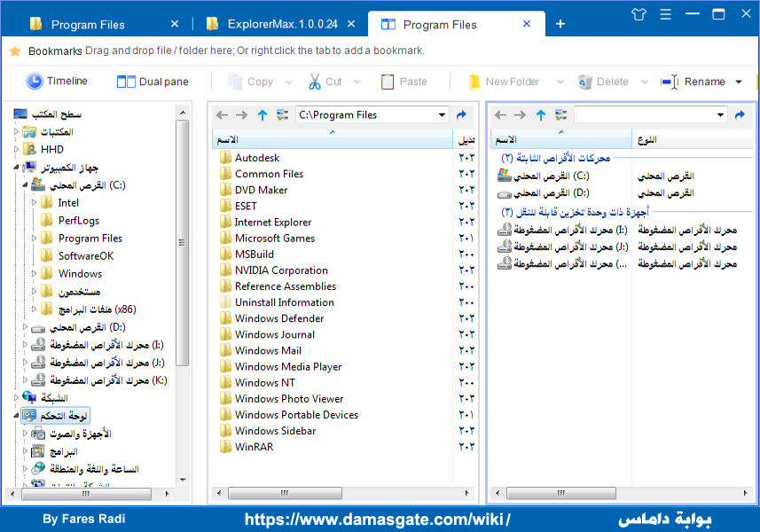Viewport: 760px width, 532px height.
Task: Sort right pane by type column header
Action: pyautogui.click(x=692, y=139)
